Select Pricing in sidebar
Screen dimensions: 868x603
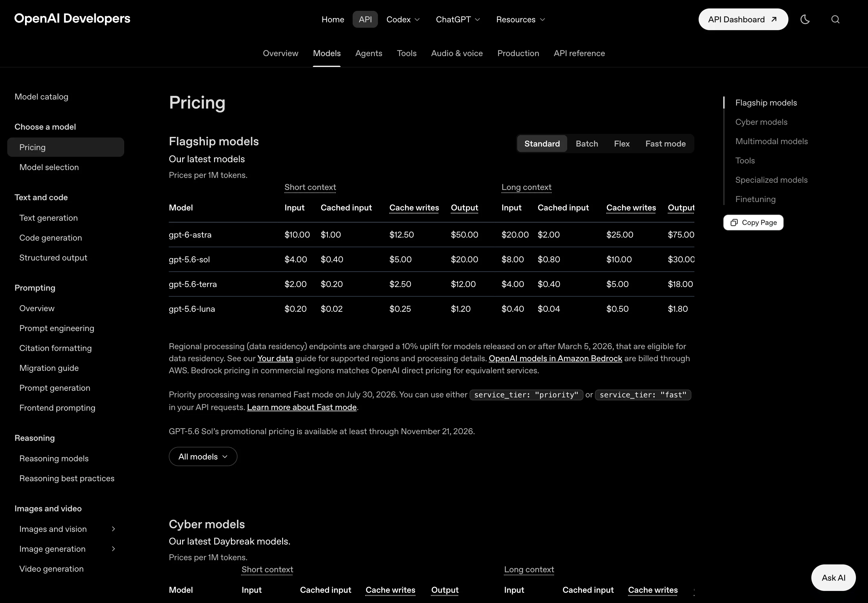point(66,147)
